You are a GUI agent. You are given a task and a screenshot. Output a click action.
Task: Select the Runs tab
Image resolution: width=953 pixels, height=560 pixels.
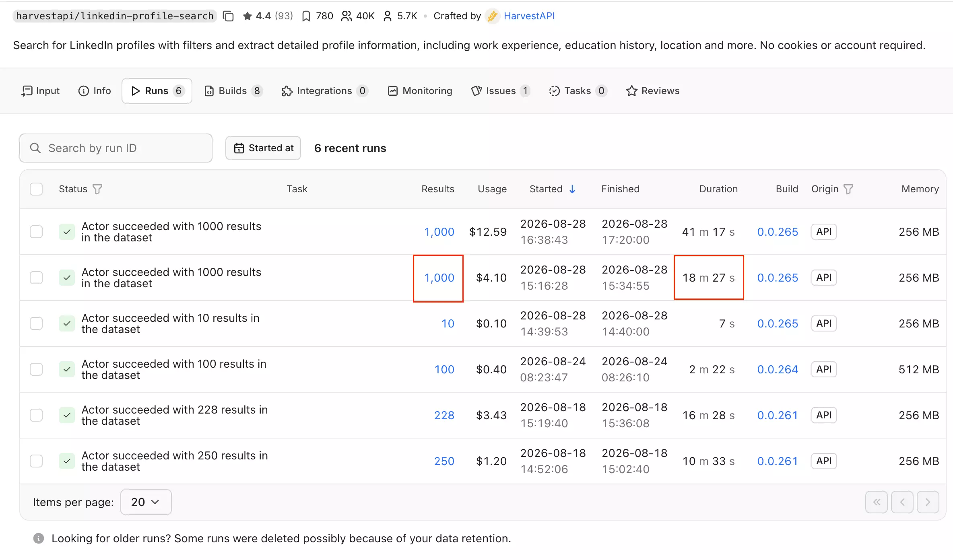pos(157,91)
